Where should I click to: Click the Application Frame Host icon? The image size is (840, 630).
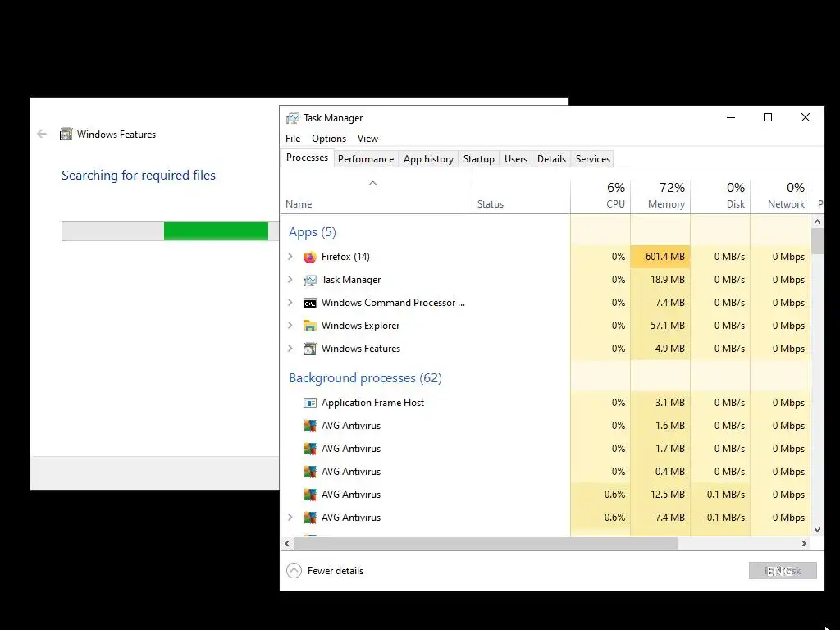point(309,403)
